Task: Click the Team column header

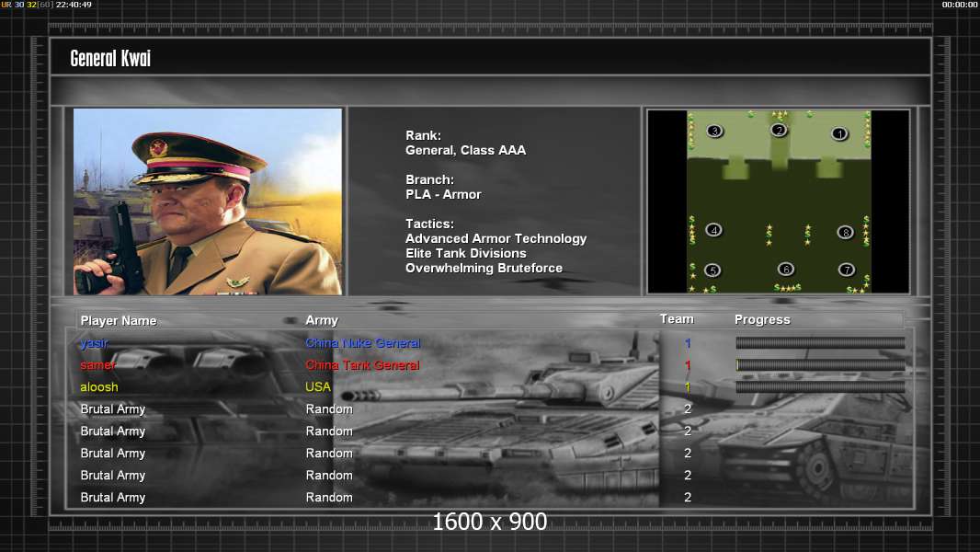Action: coord(677,319)
